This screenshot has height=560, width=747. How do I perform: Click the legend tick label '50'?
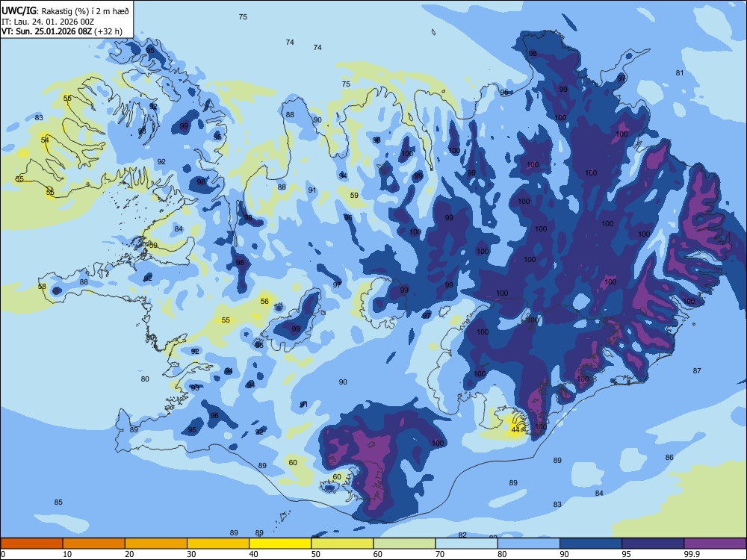point(315,554)
